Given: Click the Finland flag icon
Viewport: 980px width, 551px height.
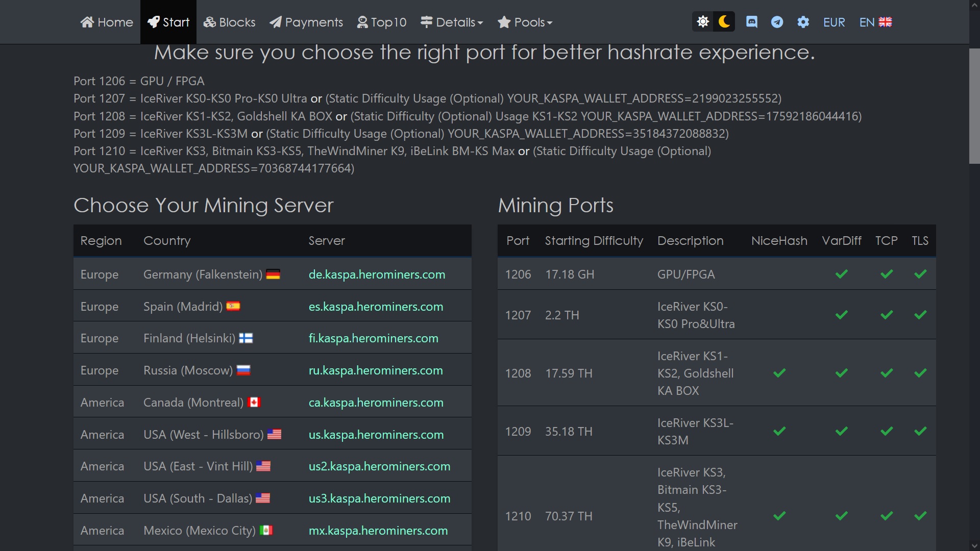Looking at the screenshot, I should [x=246, y=338].
